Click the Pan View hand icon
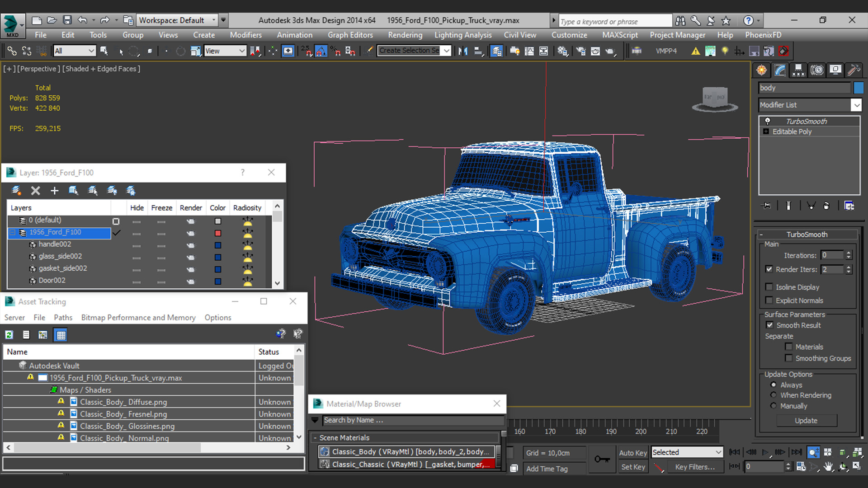 [x=828, y=467]
